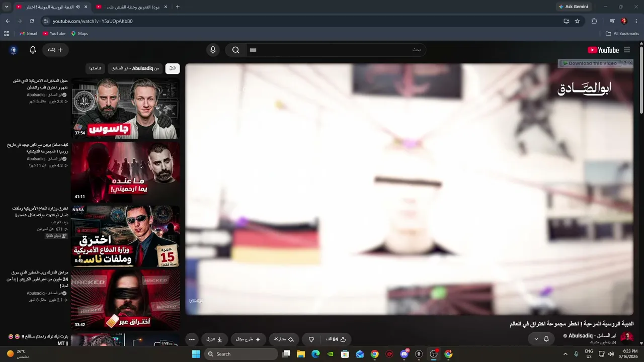Open a new browser tab
The height and width of the screenshot is (362, 644).
[x=178, y=7]
